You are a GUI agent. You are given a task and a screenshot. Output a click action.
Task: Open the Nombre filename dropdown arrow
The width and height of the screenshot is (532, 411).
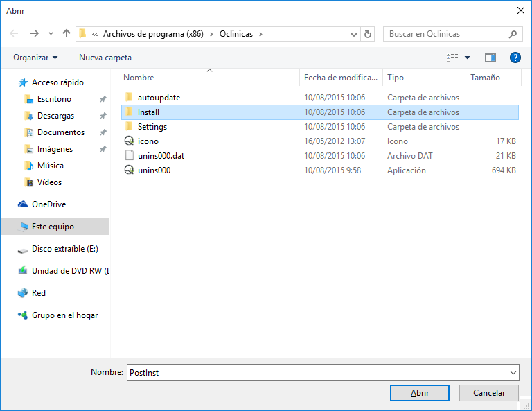(x=512, y=372)
